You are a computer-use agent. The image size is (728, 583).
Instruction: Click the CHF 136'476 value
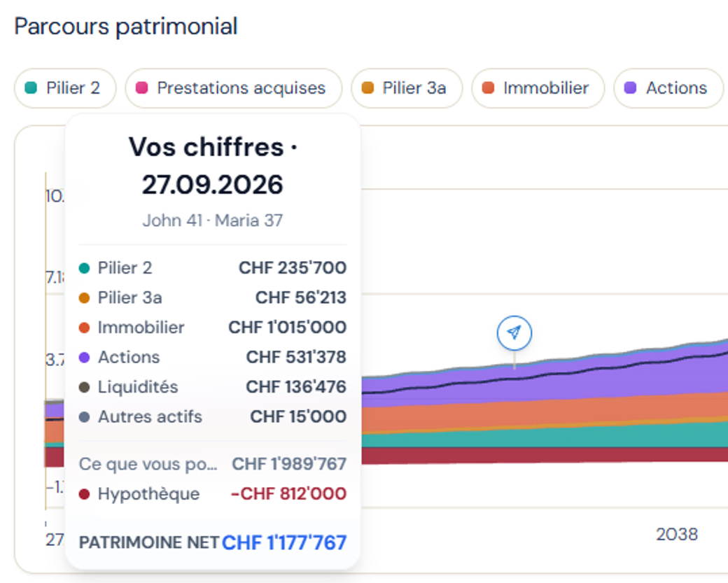[x=296, y=386]
